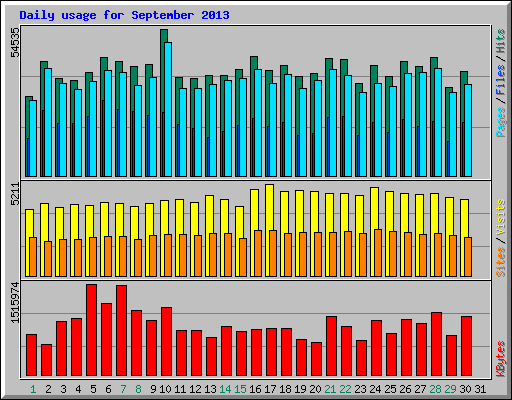Click the visits axis value 5211
Screen dimensions: 512x400
[x=15, y=194]
